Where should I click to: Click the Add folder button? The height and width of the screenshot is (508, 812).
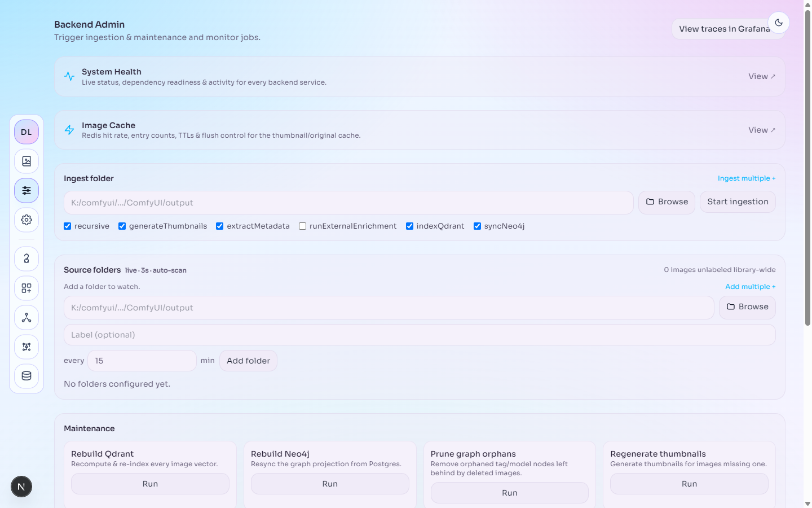coord(248,361)
